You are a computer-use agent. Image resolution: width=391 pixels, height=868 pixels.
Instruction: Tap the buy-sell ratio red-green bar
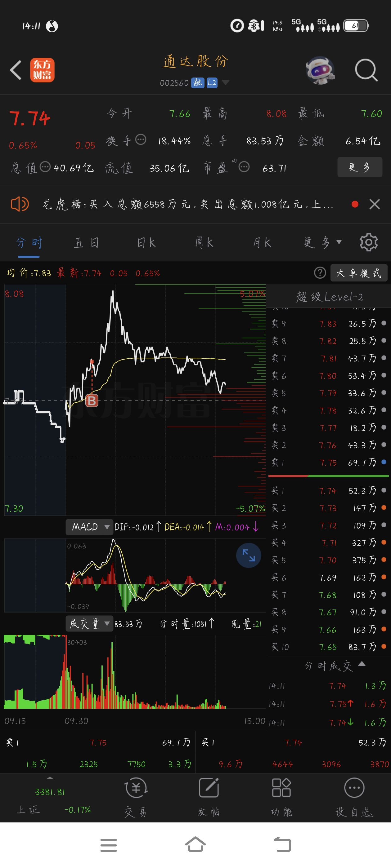pyautogui.click(x=329, y=476)
